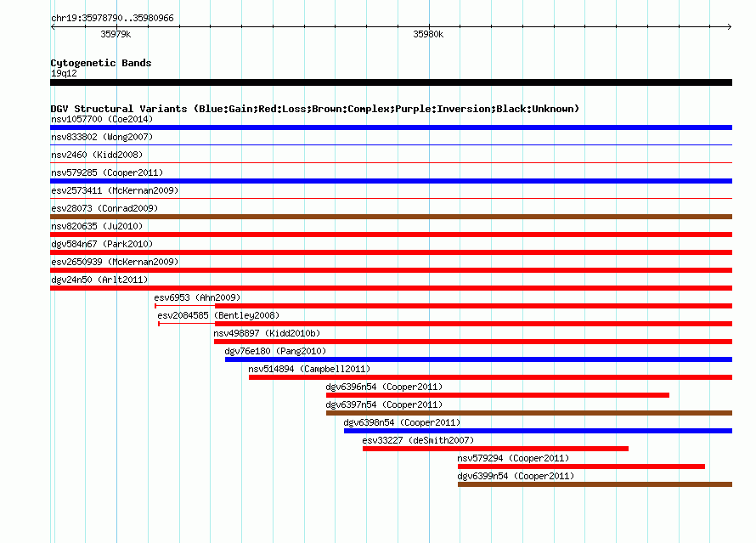
Task: Select the nsv1057700 blue gain bar
Action: point(391,127)
